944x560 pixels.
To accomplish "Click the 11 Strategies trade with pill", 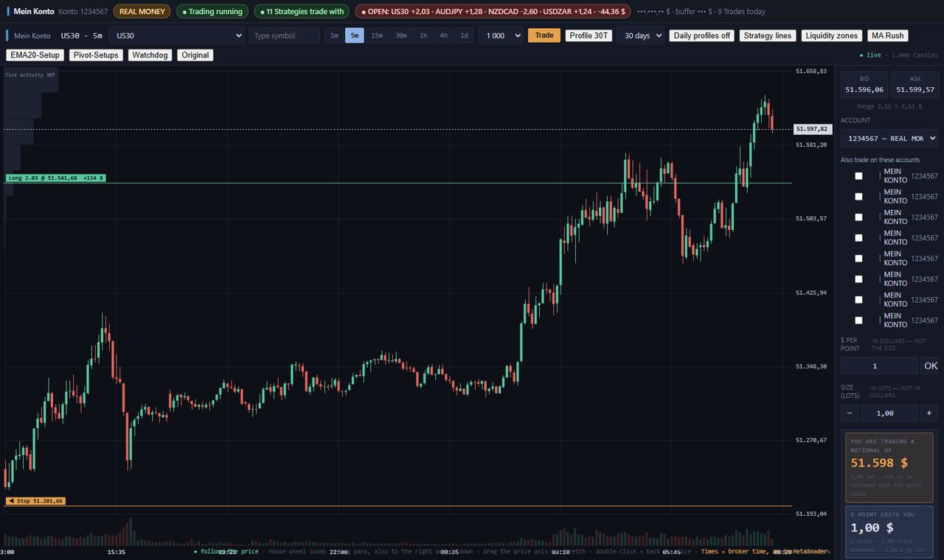I will pyautogui.click(x=302, y=12).
